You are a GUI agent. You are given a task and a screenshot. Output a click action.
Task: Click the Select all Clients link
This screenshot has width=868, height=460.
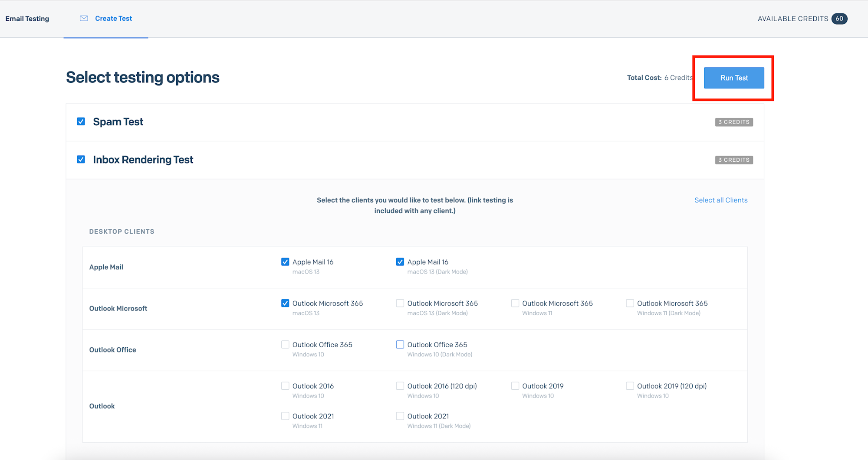click(x=720, y=200)
